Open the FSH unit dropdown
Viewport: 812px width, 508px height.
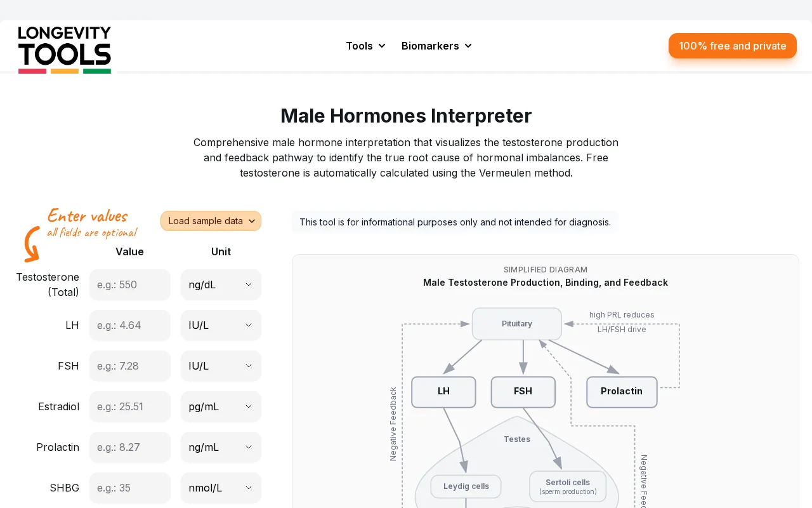pyautogui.click(x=221, y=366)
